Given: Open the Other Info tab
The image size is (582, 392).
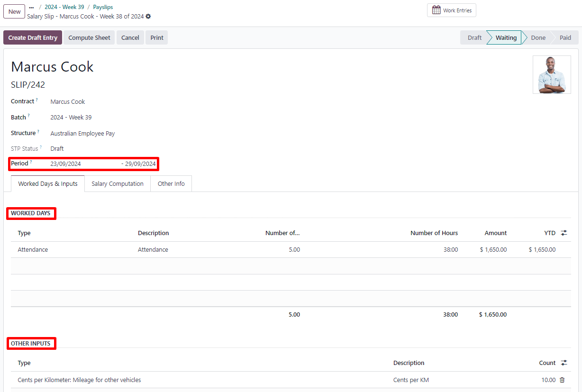Looking at the screenshot, I should point(171,184).
